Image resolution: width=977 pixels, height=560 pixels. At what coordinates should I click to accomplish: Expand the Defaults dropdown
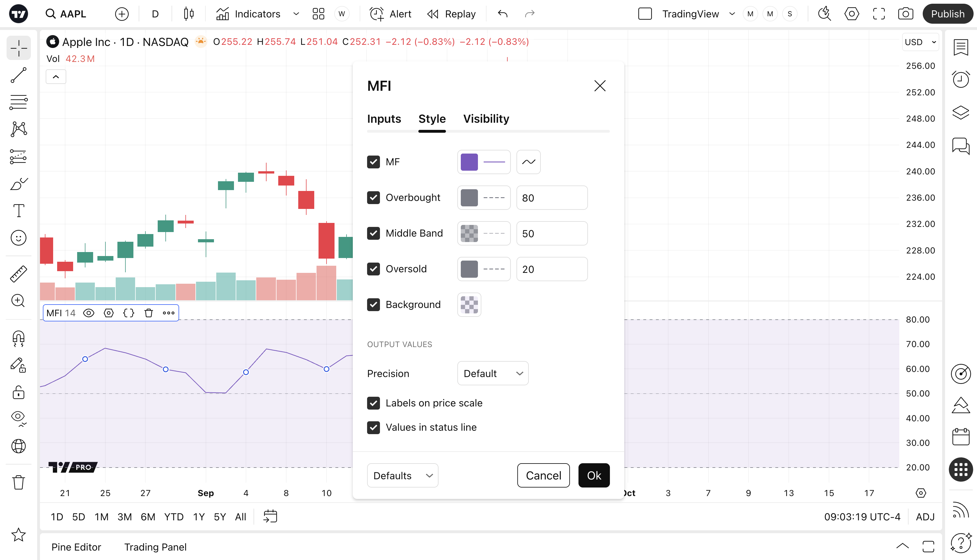[x=402, y=476]
